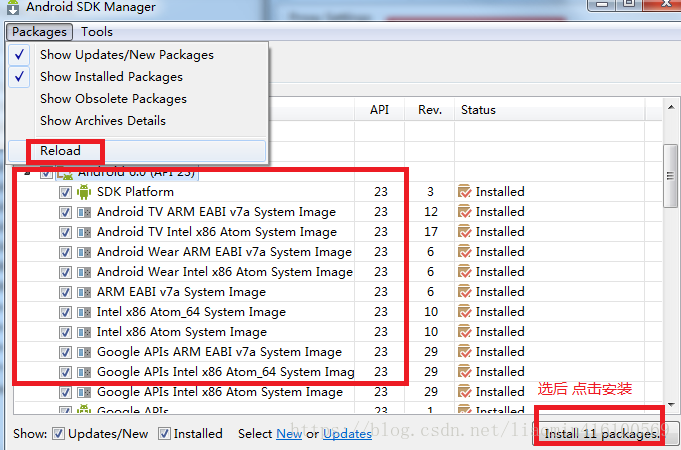Click the system image icon for Google APIs Intel x86 Atom_64
Screen dimensions: 681x450
84,372
